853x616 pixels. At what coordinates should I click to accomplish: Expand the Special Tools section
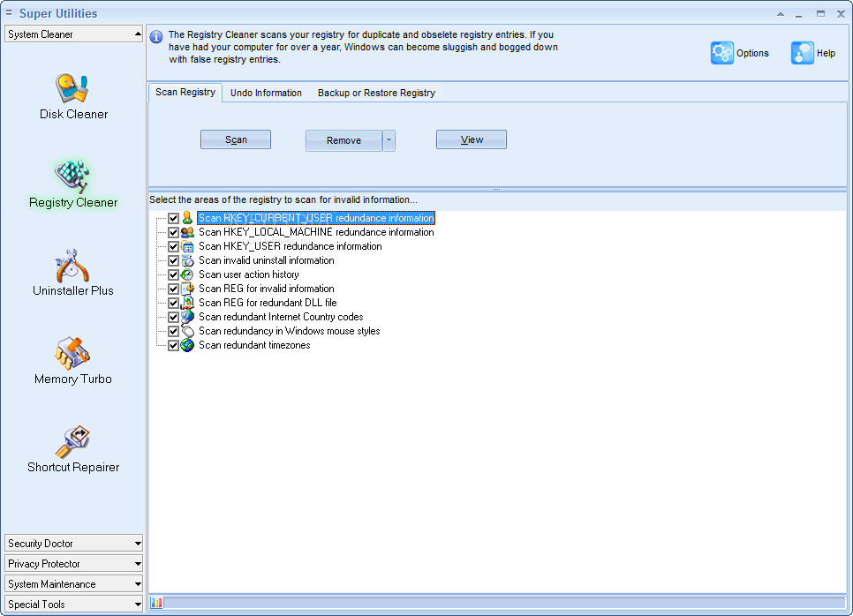coord(73,604)
